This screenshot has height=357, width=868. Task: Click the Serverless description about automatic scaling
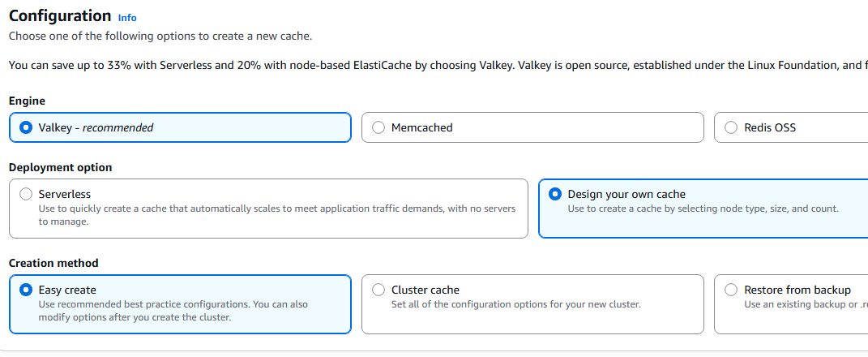click(277, 215)
